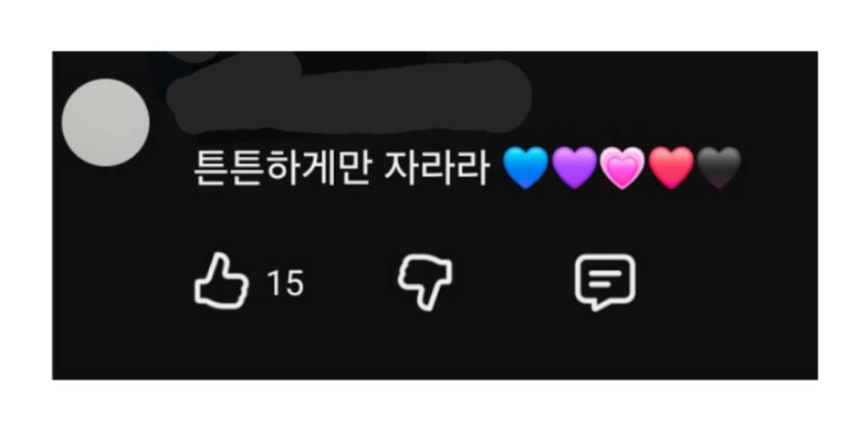Click the last 라 before the hearts
This screenshot has width=868, height=431.
[x=472, y=167]
